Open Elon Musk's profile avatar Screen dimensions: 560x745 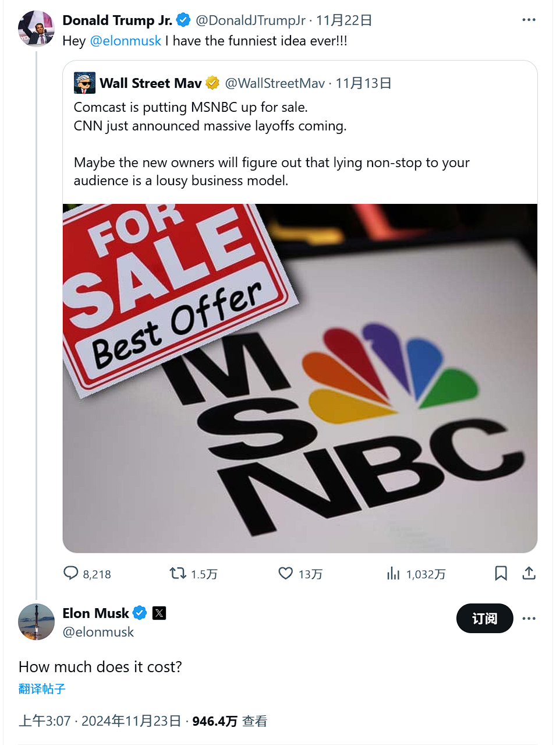(36, 622)
